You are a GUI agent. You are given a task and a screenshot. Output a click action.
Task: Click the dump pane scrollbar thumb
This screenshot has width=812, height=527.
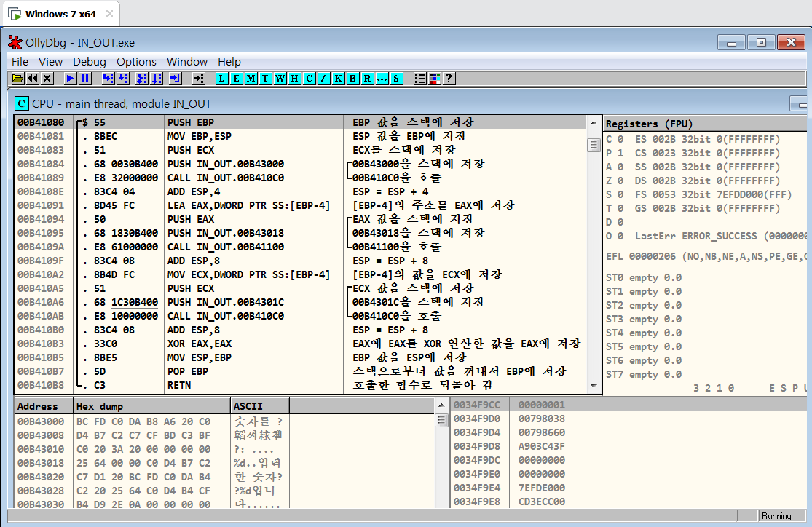pos(441,420)
